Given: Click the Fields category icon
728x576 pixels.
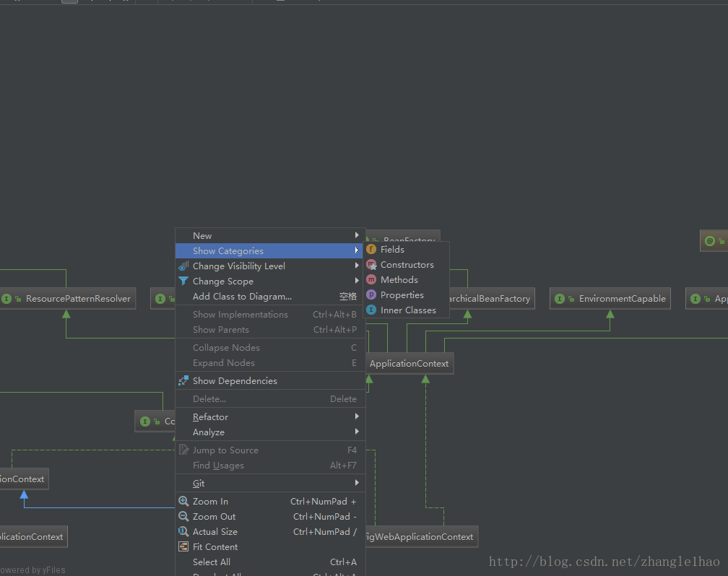Looking at the screenshot, I should pyautogui.click(x=371, y=249).
